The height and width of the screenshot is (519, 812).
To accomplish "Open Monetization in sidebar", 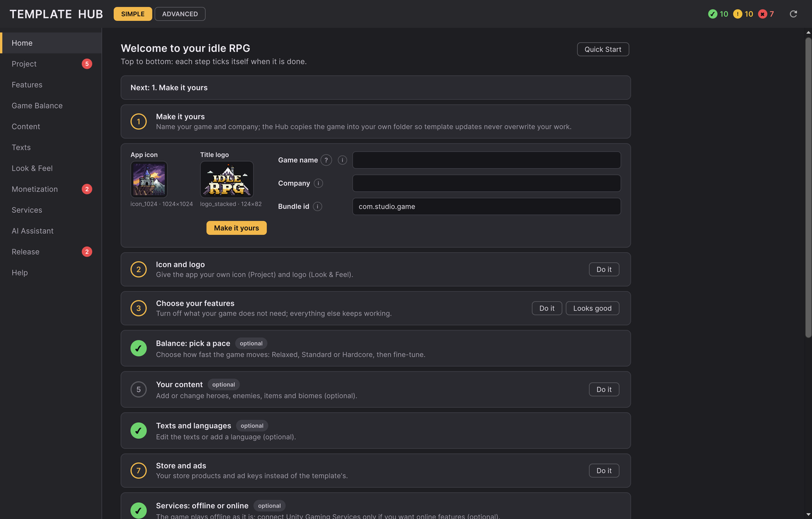I will (51, 189).
